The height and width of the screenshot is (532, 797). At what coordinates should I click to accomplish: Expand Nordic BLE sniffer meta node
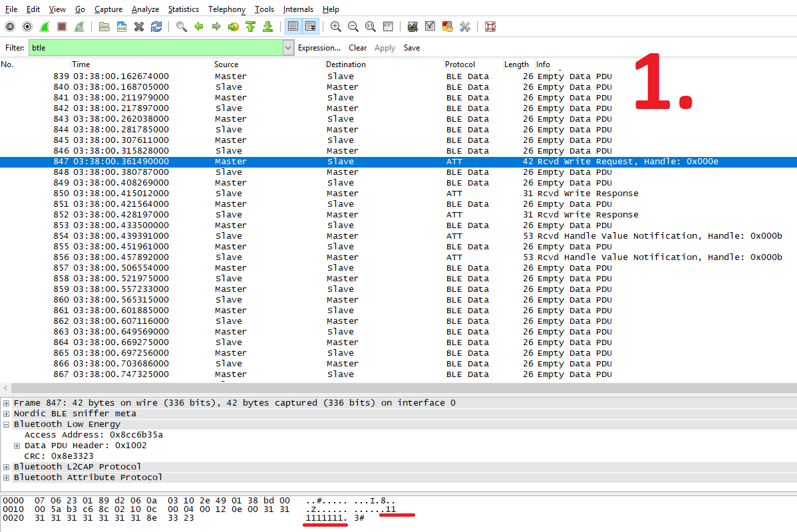6,414
